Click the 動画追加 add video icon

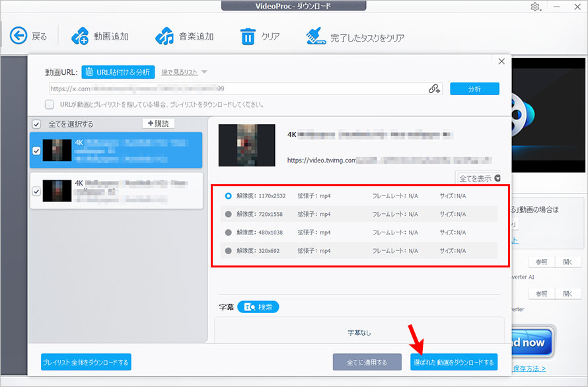80,36
